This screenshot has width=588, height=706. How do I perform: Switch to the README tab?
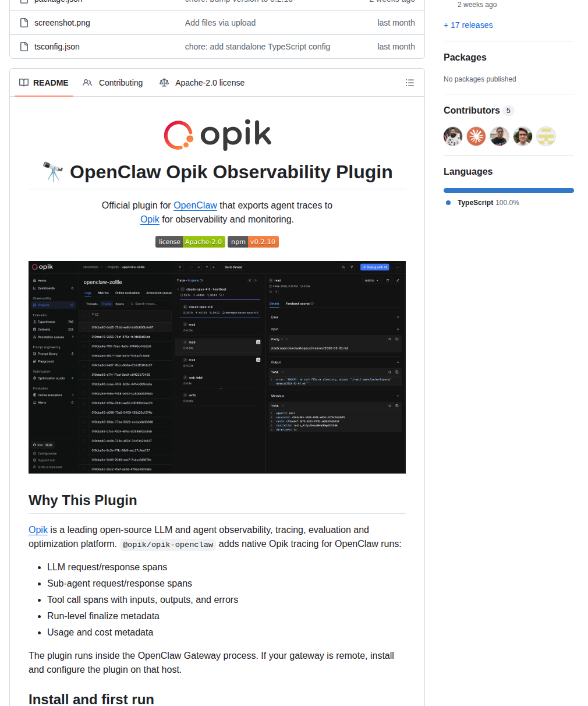44,83
